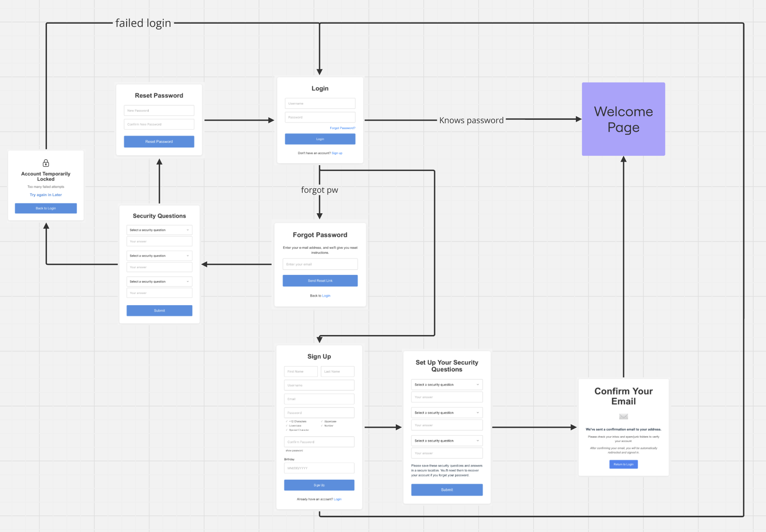Screen dimensions: 766x532
Task: Click the Welcome Page node
Action: [623, 119]
